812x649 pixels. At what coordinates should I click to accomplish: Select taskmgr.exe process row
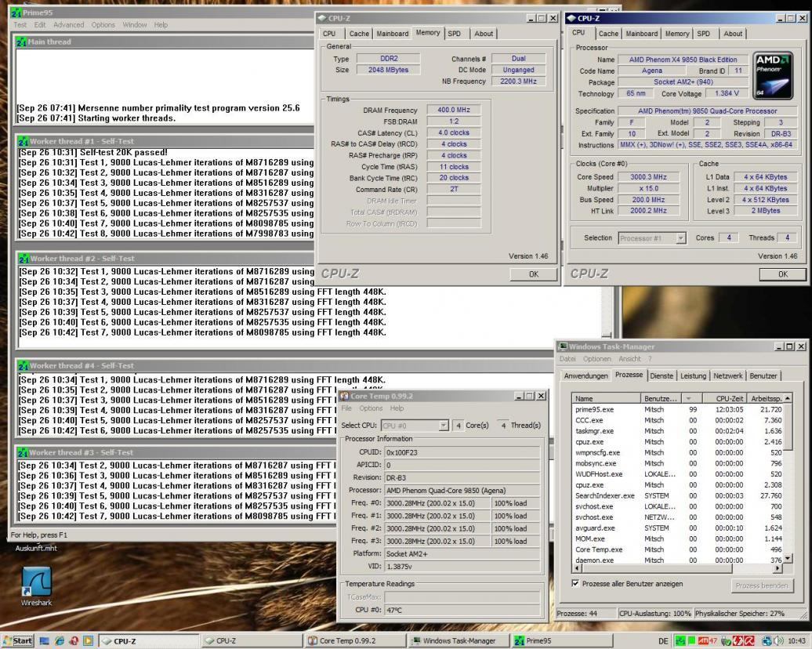[x=677, y=431]
